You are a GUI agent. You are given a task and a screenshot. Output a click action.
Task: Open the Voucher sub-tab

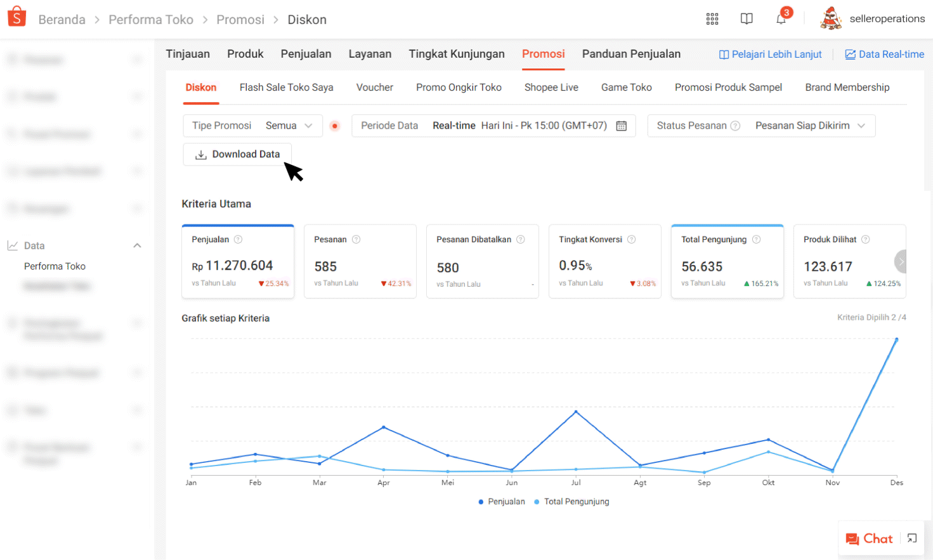(x=375, y=88)
